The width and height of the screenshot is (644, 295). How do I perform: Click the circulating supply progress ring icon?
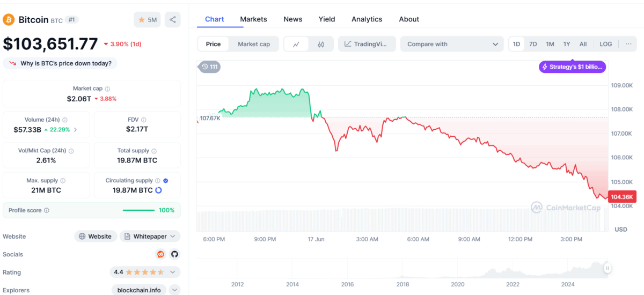tap(159, 190)
